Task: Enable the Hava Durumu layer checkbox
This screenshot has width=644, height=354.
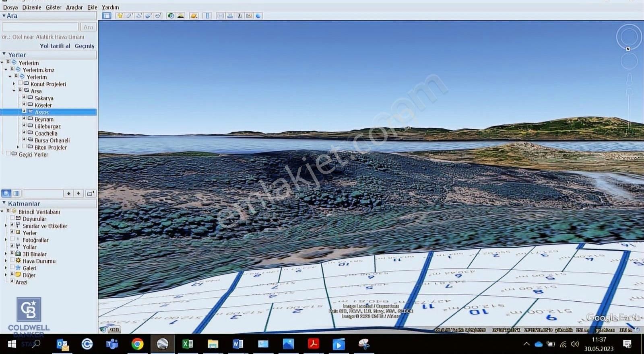Action: coord(12,260)
